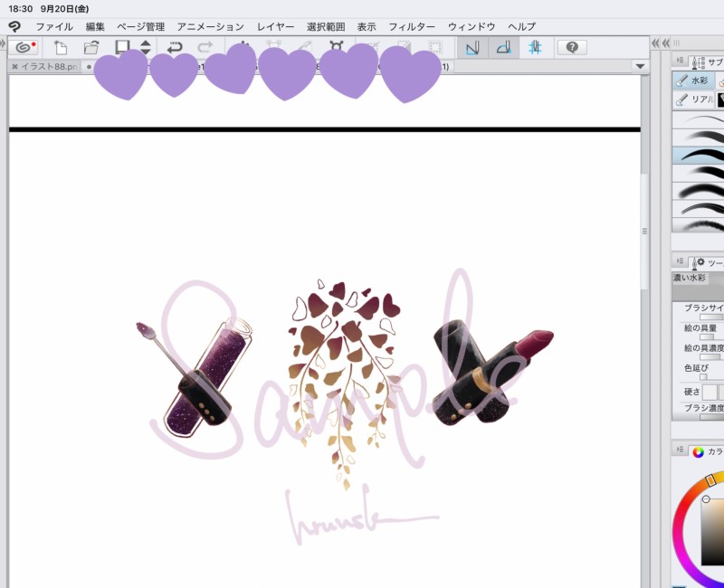Choose the seventh rough textured brush preset
The width and height of the screenshot is (724, 588).
pyautogui.click(x=698, y=224)
